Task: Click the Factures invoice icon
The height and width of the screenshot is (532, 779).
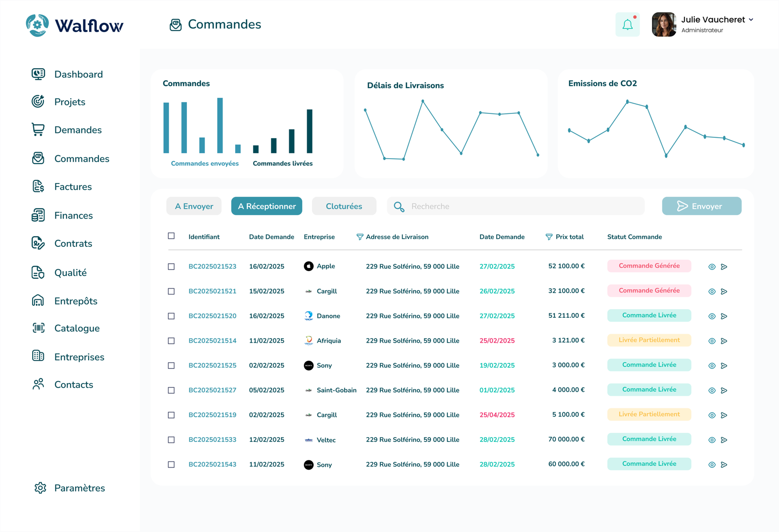Action: tap(38, 186)
